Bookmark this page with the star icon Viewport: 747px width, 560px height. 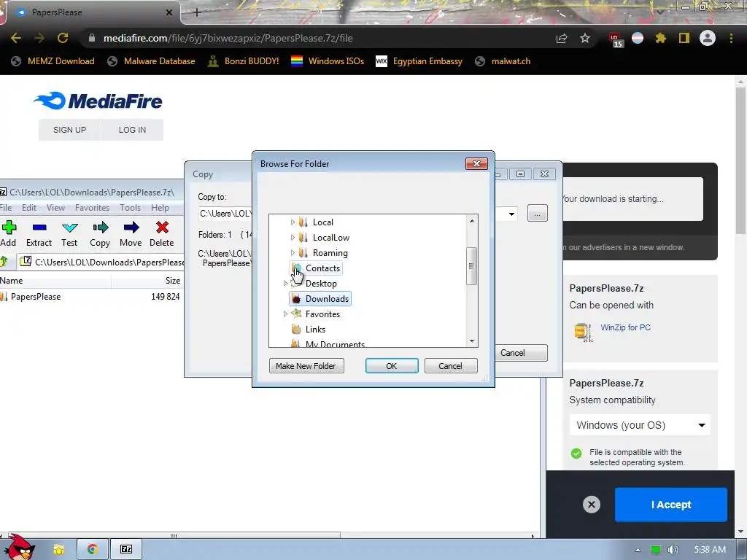pos(585,38)
